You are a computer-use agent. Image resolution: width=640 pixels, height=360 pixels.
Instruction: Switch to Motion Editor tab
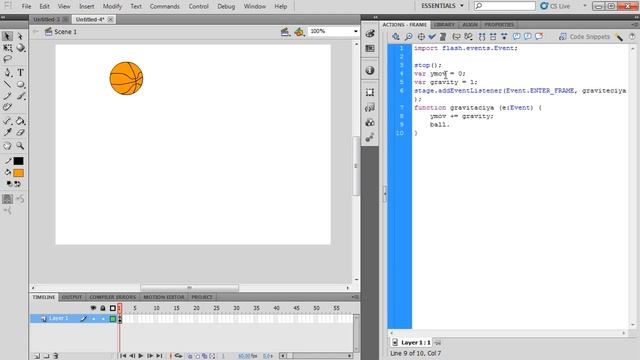click(164, 297)
